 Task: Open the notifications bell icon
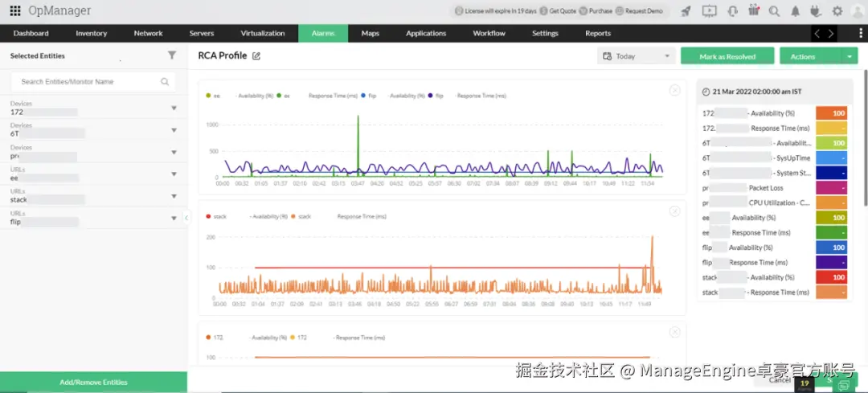[796, 11]
